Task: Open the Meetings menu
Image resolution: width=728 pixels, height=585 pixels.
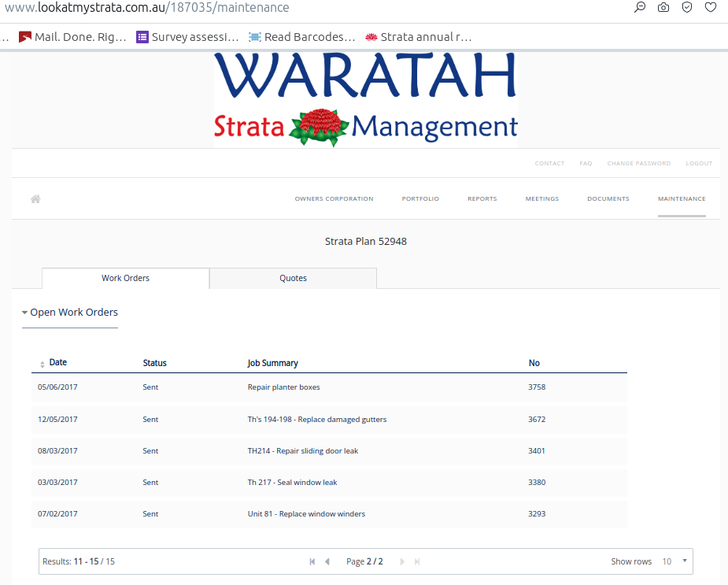Action: (x=542, y=199)
